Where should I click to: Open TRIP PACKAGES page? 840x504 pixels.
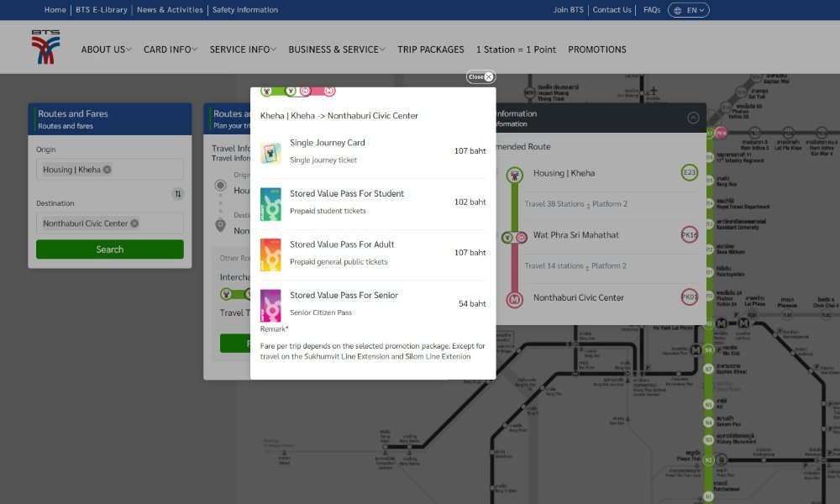click(x=431, y=50)
